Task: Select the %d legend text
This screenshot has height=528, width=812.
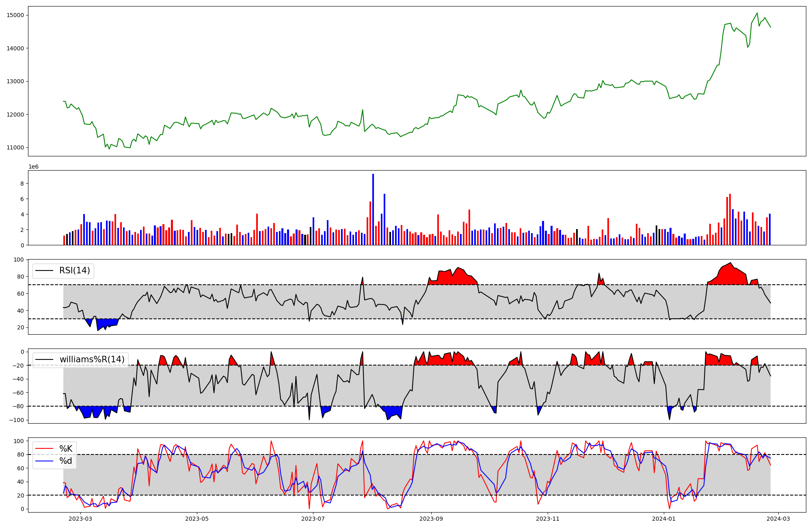Action: (66, 461)
